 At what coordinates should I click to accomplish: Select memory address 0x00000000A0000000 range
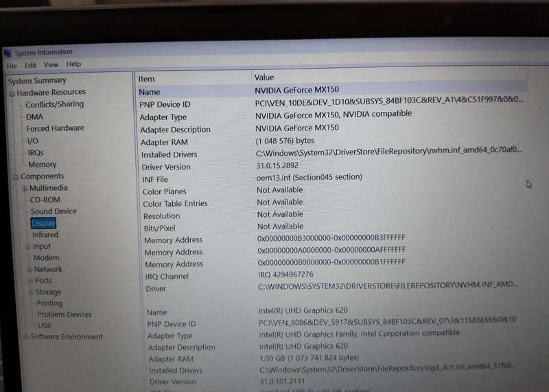click(331, 250)
